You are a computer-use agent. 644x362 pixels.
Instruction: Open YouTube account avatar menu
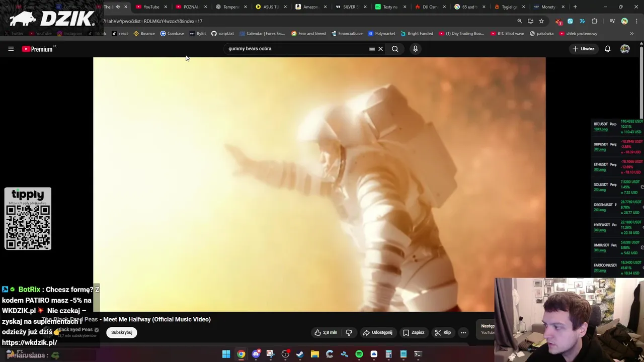[625, 49]
